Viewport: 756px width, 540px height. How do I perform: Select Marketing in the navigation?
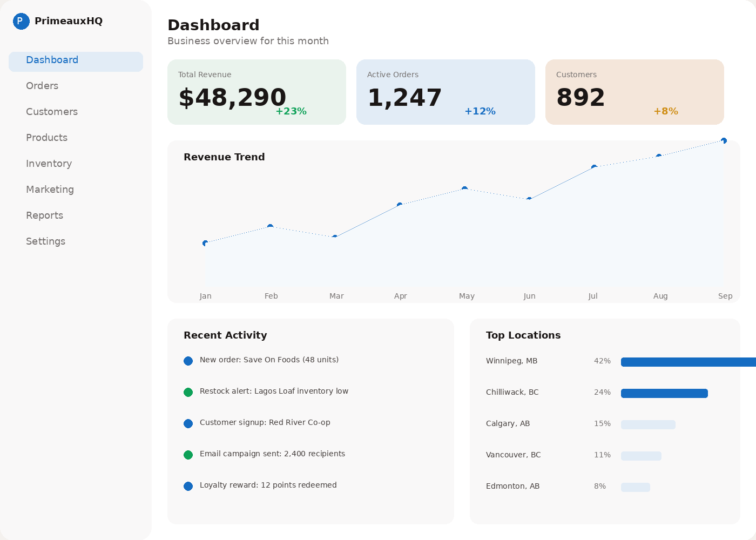tap(50, 190)
